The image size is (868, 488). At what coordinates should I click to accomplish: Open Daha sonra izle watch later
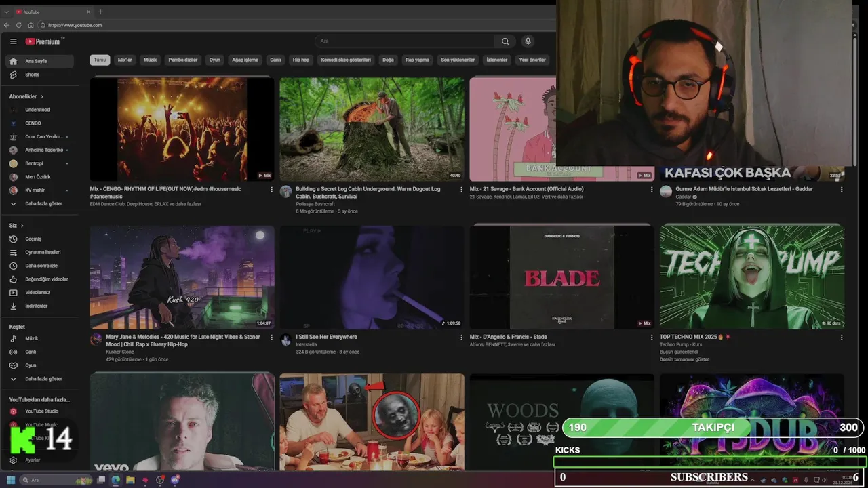(39, 266)
